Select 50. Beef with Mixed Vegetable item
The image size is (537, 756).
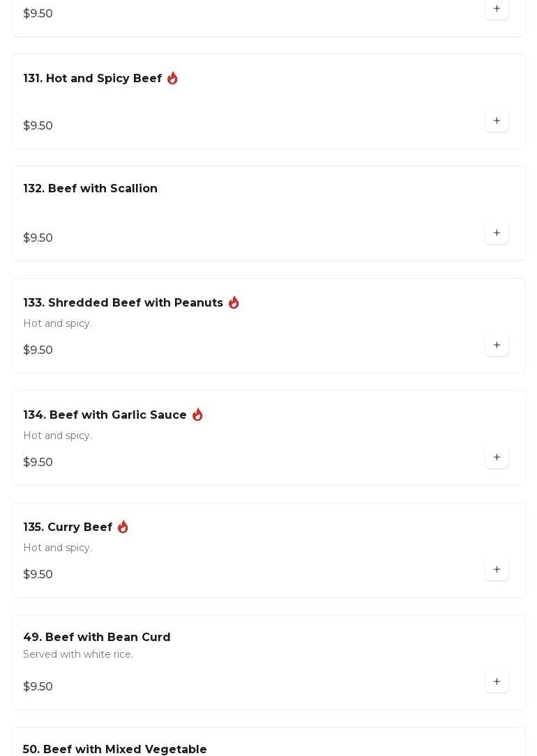pos(115,749)
